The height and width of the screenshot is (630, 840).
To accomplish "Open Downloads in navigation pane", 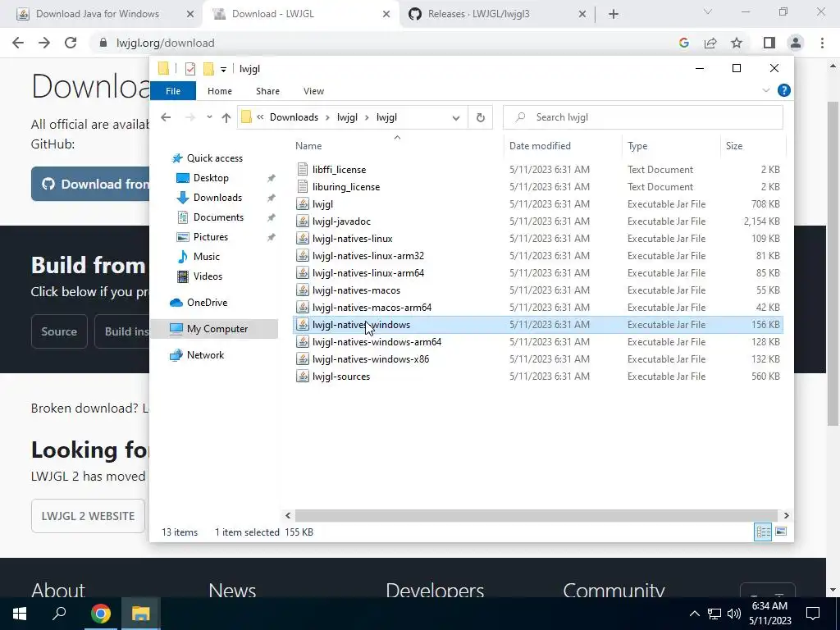I will pyautogui.click(x=217, y=198).
